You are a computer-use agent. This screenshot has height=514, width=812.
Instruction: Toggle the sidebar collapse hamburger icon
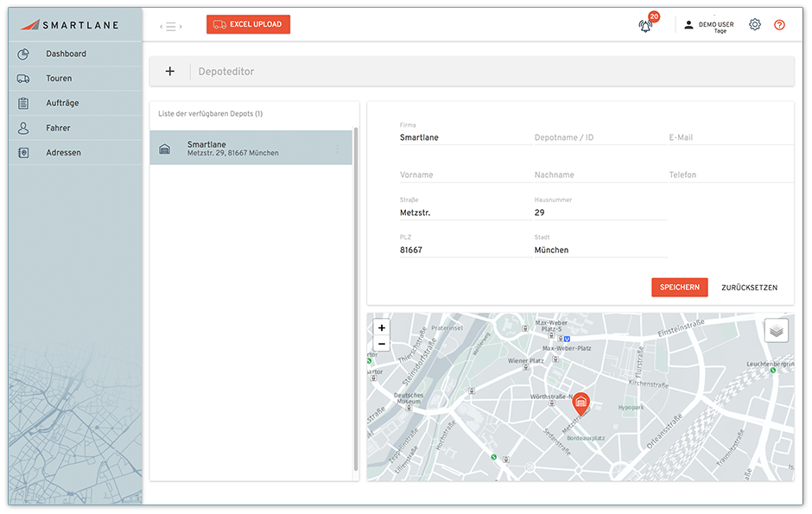[x=171, y=27]
